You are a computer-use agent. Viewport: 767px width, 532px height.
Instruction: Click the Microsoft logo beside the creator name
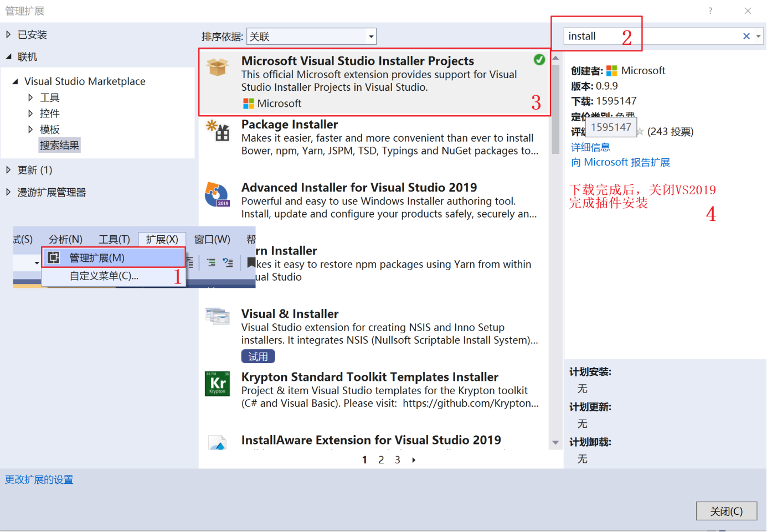[x=611, y=71]
